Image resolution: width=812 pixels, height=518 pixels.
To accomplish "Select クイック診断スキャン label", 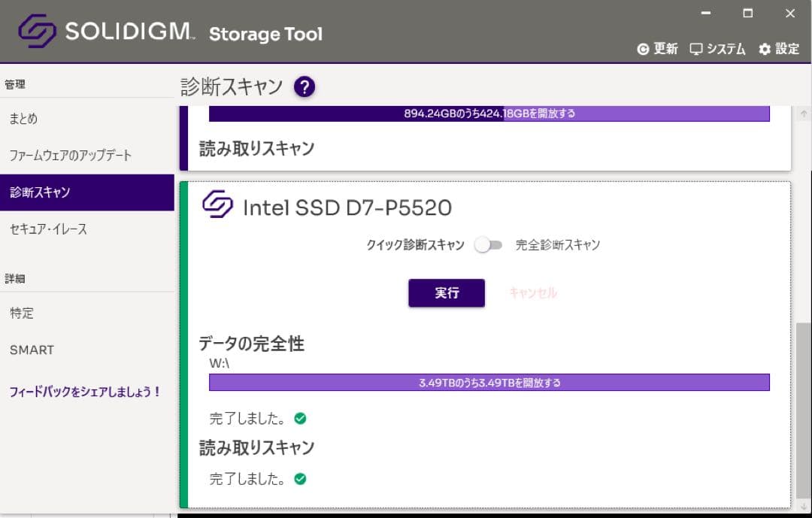I will coord(415,244).
